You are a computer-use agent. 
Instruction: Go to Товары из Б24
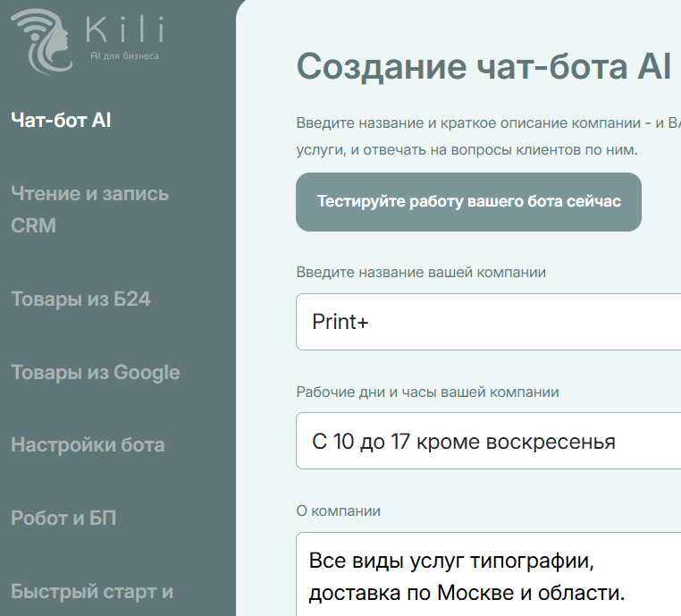pyautogui.click(x=80, y=299)
